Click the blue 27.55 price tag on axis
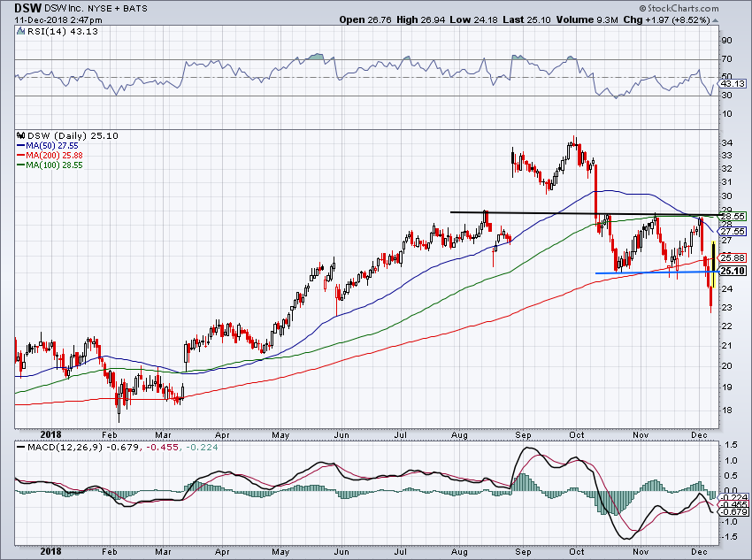The image size is (752, 560). [x=733, y=231]
